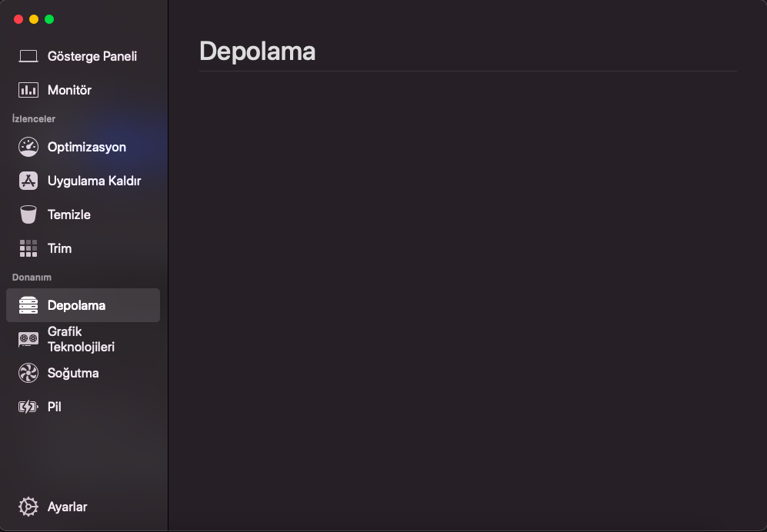This screenshot has height=532, width=767.
Task: Select the Grafik Teknolojileri text label
Action: pyautogui.click(x=81, y=339)
